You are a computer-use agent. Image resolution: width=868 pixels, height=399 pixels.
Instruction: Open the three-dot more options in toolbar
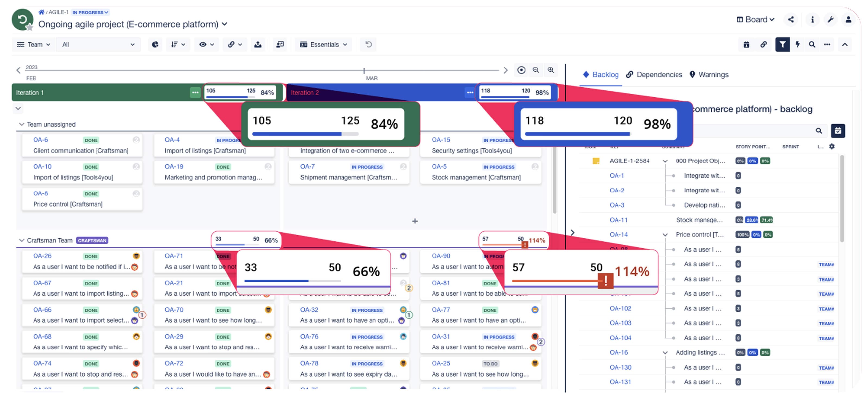click(827, 45)
